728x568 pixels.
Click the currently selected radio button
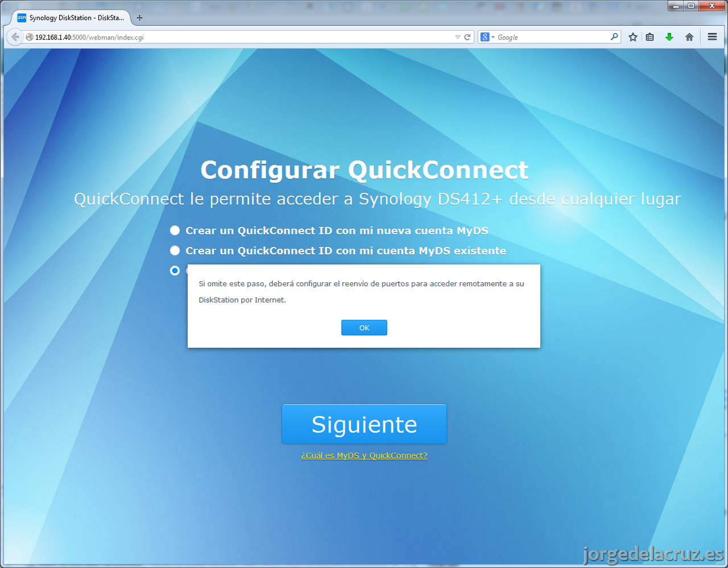pyautogui.click(x=175, y=270)
